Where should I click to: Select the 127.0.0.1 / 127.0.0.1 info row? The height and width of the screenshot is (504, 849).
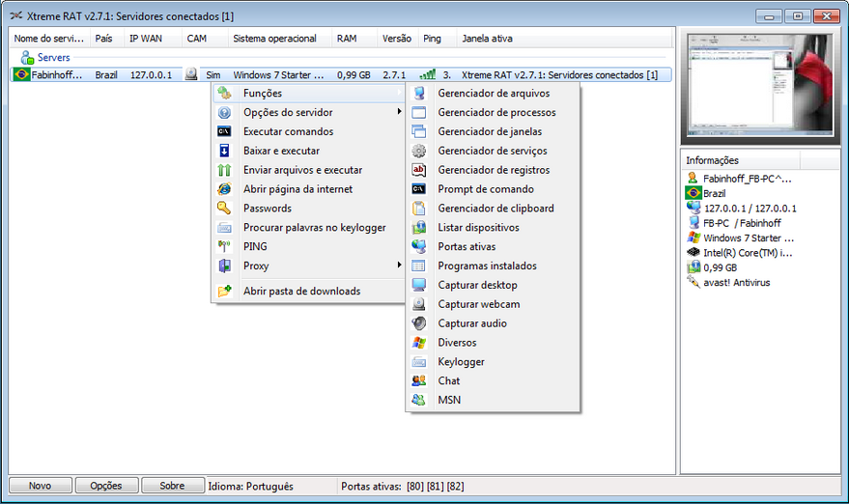coord(750,208)
